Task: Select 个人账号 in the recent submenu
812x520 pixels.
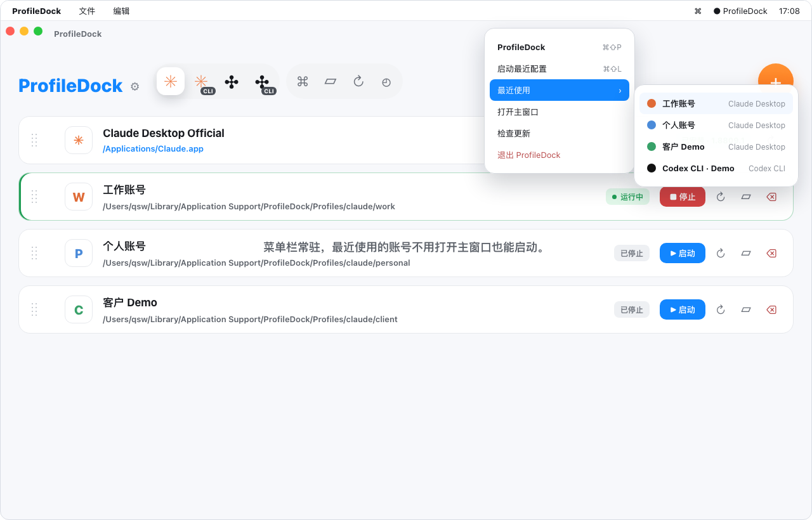Action: pos(716,125)
